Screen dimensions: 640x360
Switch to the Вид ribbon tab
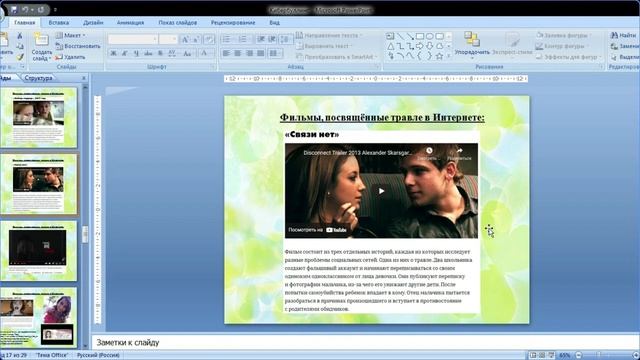(274, 23)
